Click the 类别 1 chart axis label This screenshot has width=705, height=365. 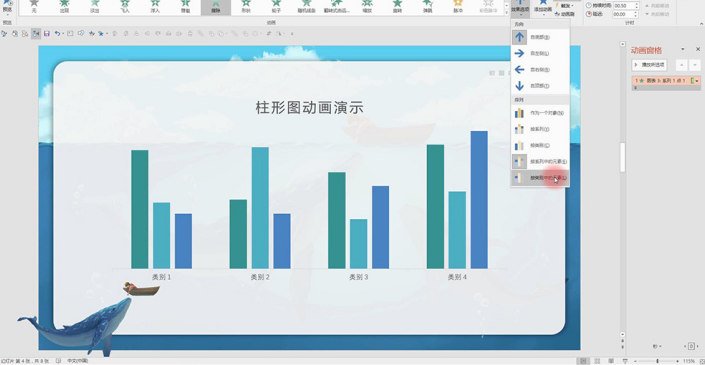click(x=161, y=277)
